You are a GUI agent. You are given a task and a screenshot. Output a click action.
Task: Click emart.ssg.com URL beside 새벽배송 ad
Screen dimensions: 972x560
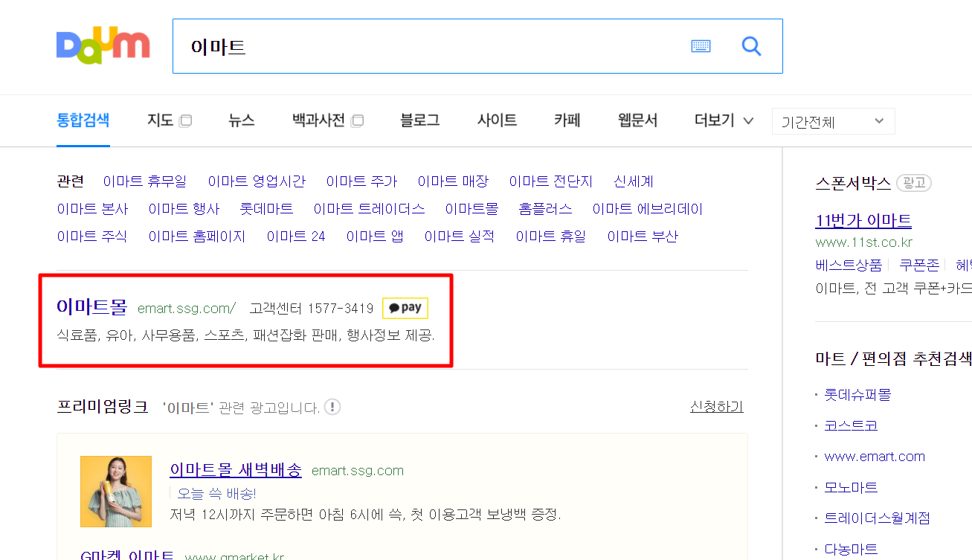(x=358, y=471)
